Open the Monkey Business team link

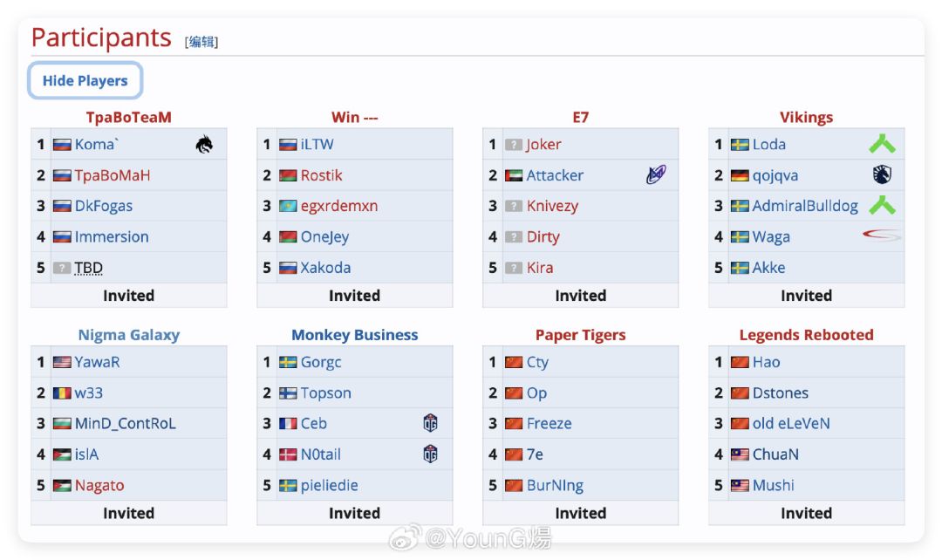(x=355, y=335)
